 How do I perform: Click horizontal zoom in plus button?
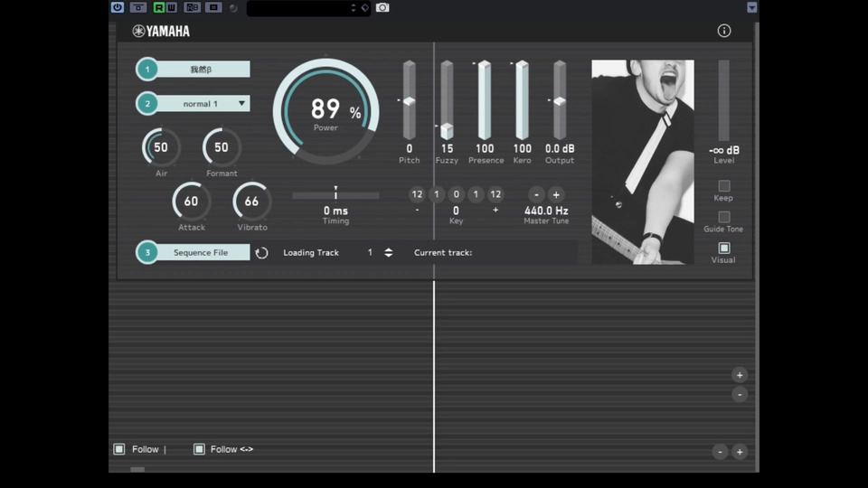click(x=740, y=452)
